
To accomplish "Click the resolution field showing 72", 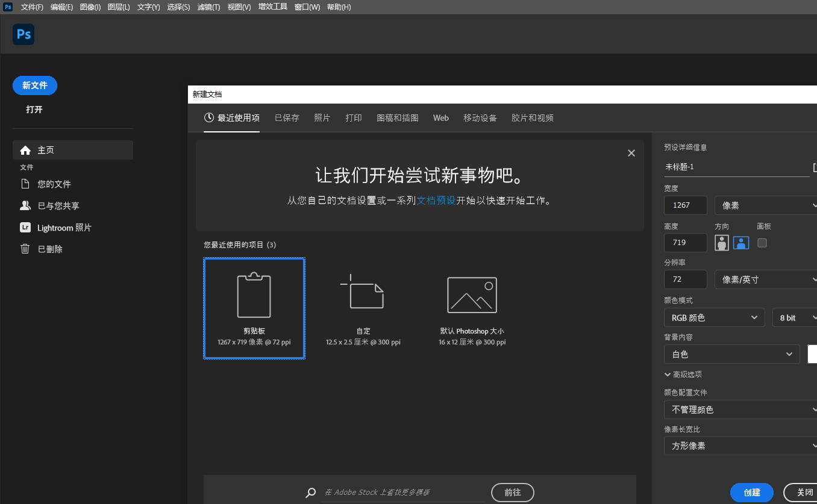I will (x=686, y=279).
